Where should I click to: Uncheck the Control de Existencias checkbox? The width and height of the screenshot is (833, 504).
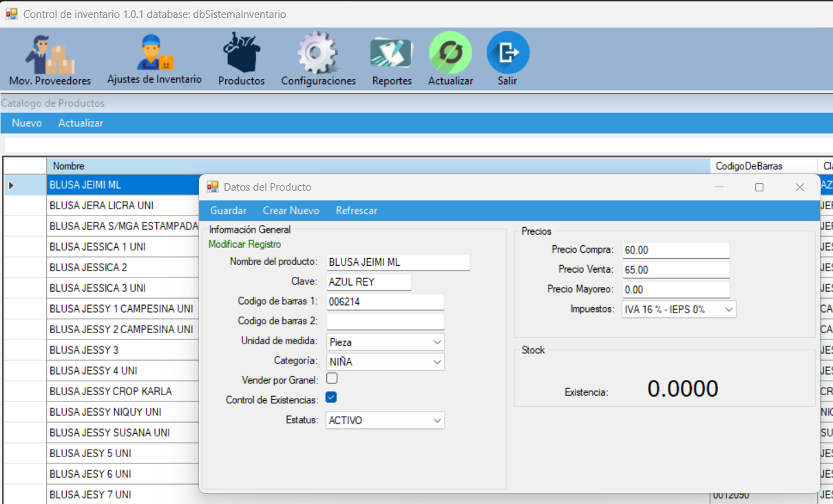coord(331,398)
